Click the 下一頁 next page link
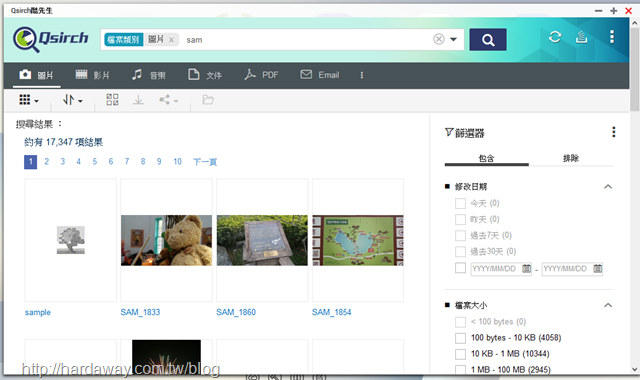Image resolution: width=640 pixels, height=380 pixels. click(205, 162)
